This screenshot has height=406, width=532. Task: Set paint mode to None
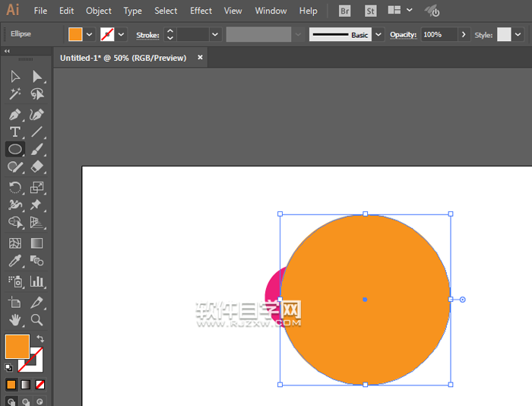40,385
